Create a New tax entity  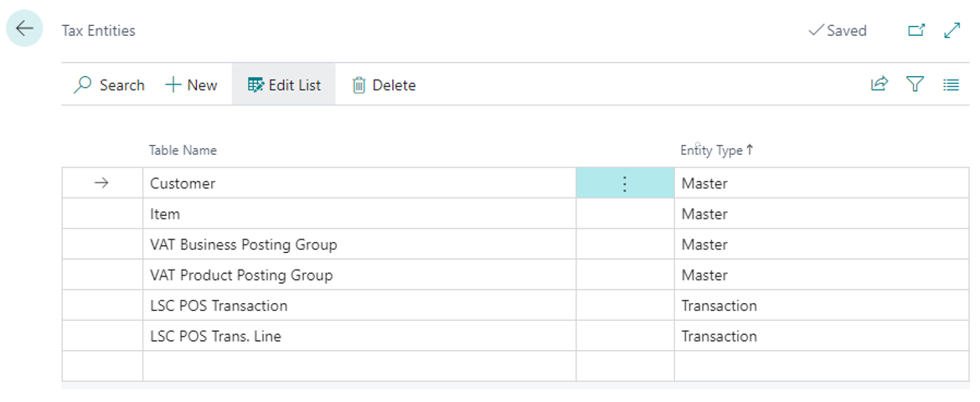tap(191, 85)
